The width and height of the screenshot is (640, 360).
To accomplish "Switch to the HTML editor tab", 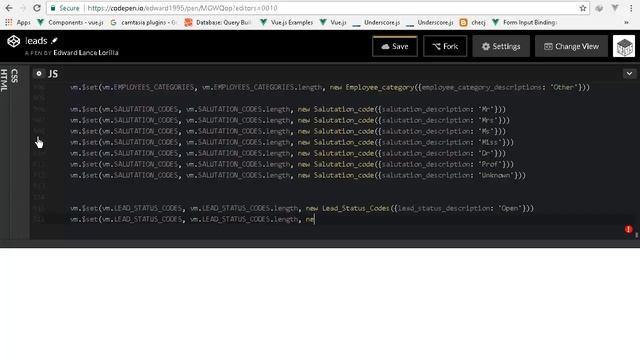I will coord(4,80).
